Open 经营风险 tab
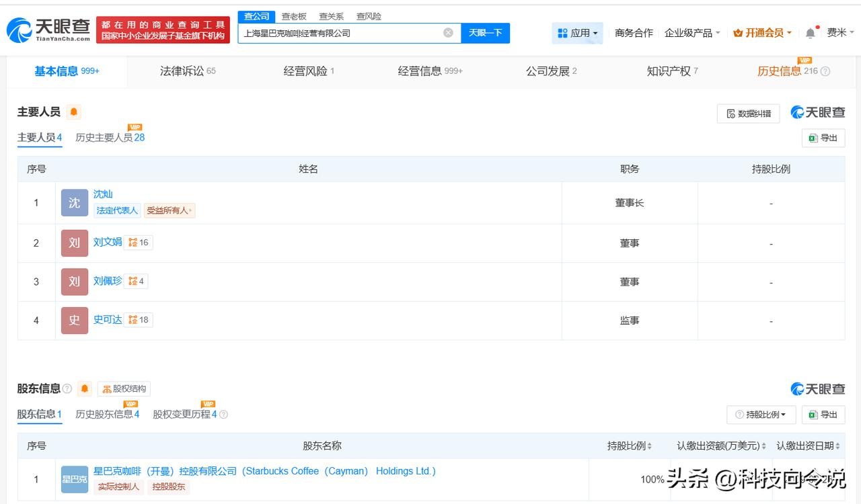This screenshot has width=861, height=504. [x=309, y=71]
